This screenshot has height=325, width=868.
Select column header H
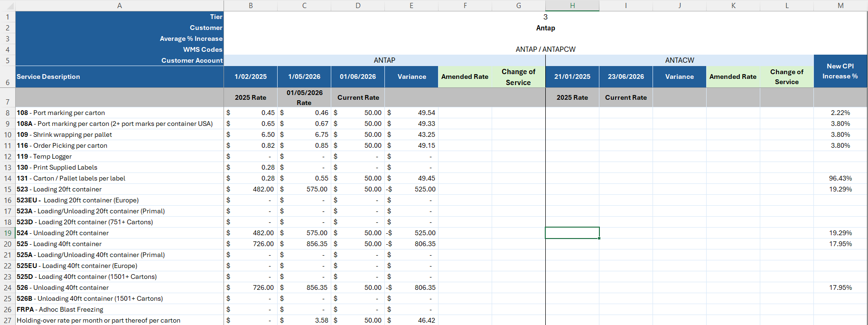click(x=572, y=6)
